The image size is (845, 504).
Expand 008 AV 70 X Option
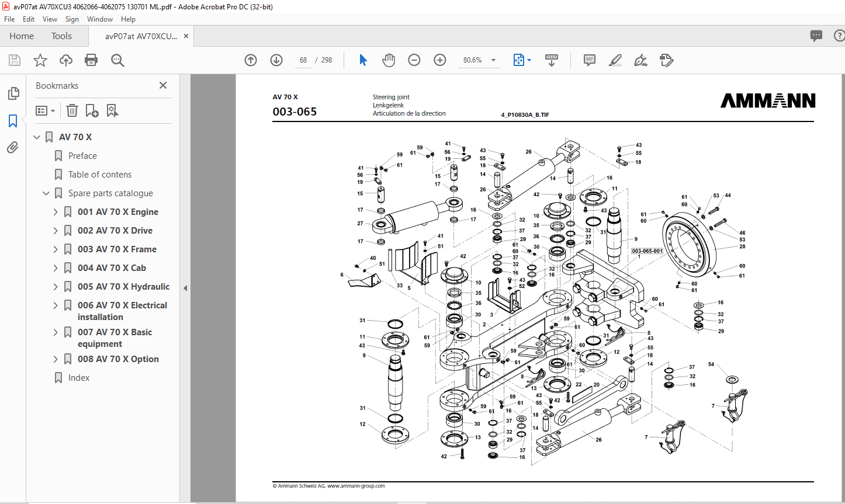point(56,359)
